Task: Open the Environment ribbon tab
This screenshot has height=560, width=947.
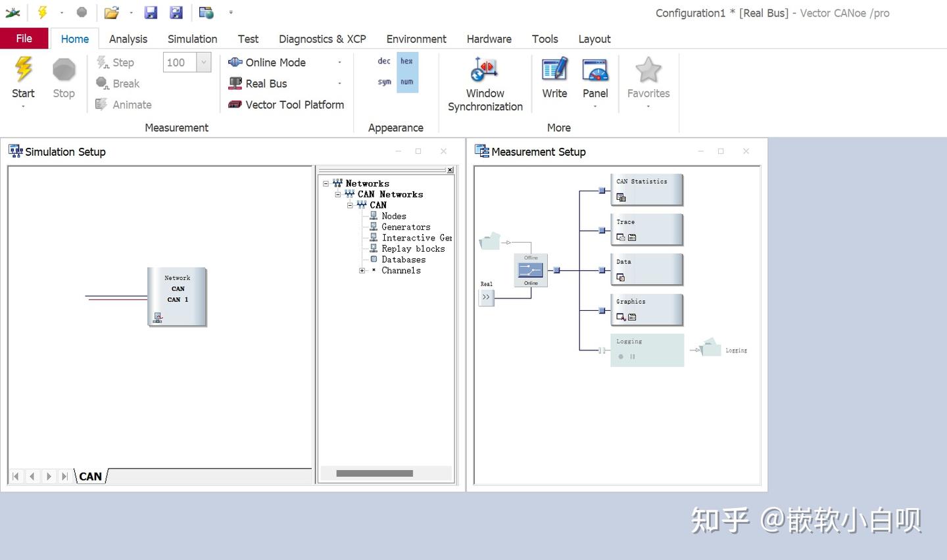Action: 416,39
